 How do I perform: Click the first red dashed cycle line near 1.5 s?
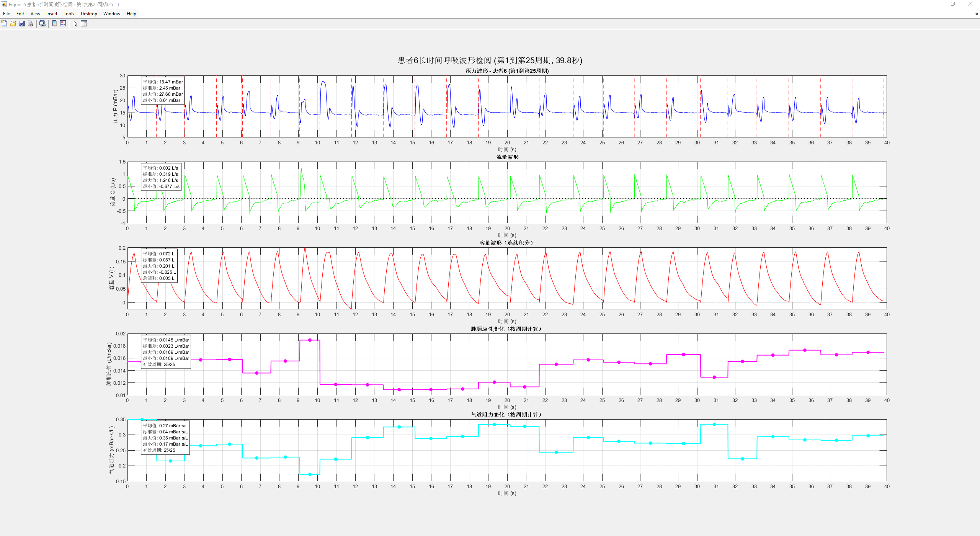coord(156,106)
